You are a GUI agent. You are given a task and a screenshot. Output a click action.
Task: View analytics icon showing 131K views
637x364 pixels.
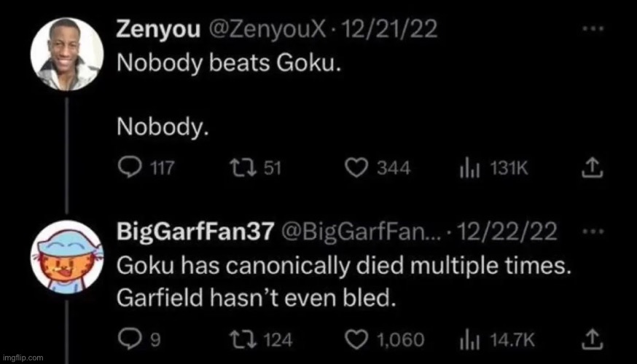point(470,168)
